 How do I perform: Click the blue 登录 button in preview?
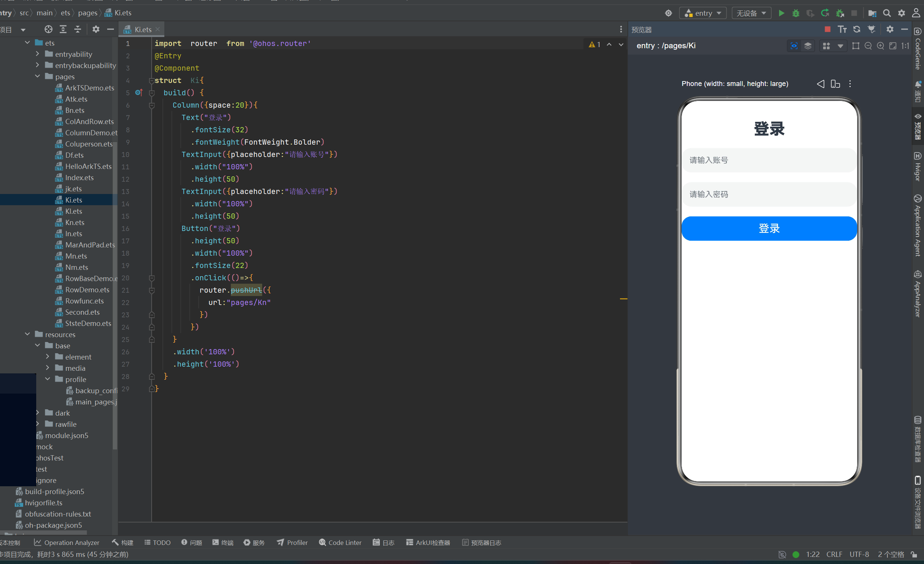click(769, 228)
